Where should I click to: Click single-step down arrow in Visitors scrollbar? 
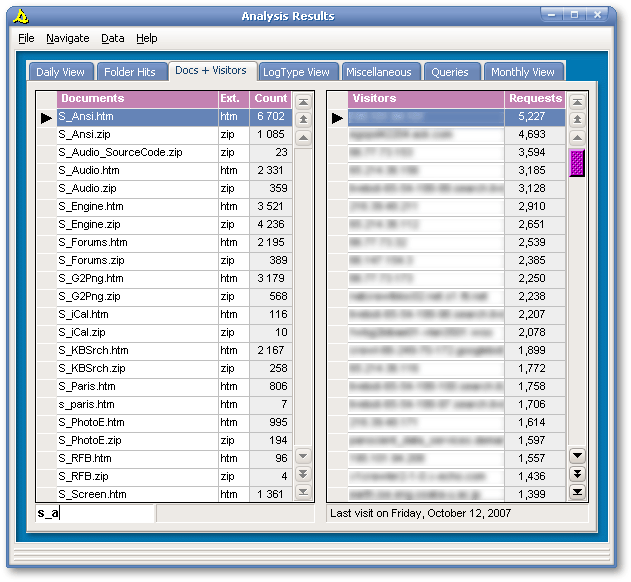coord(577,456)
